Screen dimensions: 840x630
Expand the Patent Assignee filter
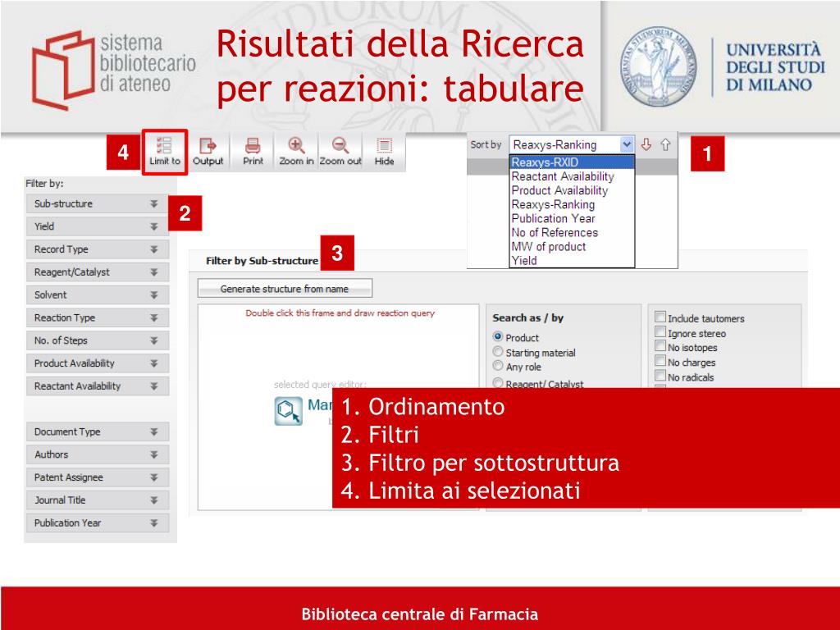pos(98,477)
